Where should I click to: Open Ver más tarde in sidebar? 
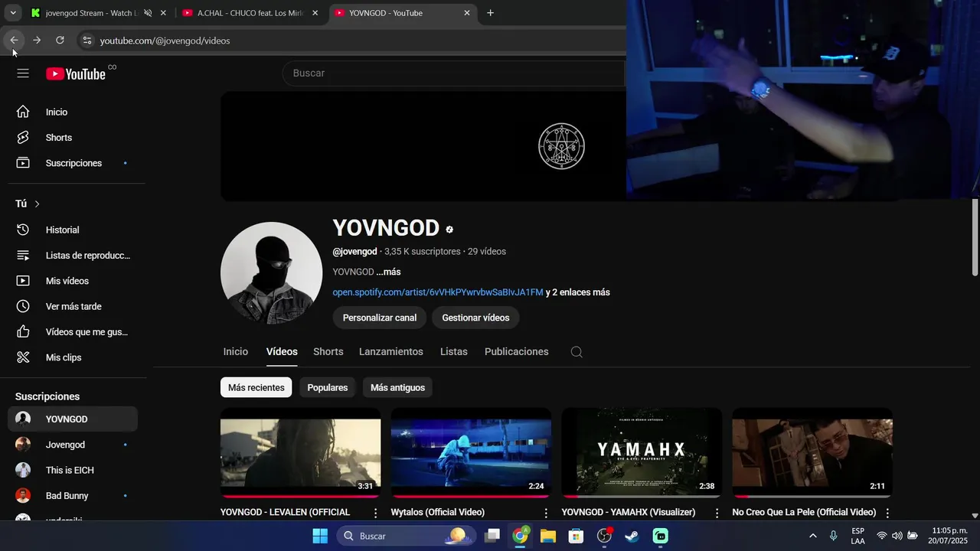(x=73, y=306)
